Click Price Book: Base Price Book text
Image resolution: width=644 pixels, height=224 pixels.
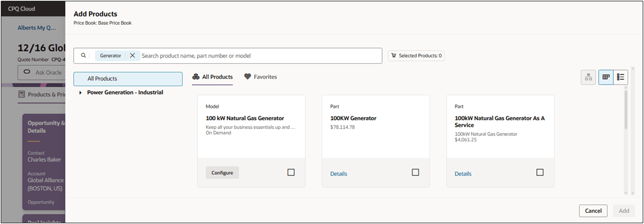pos(102,23)
